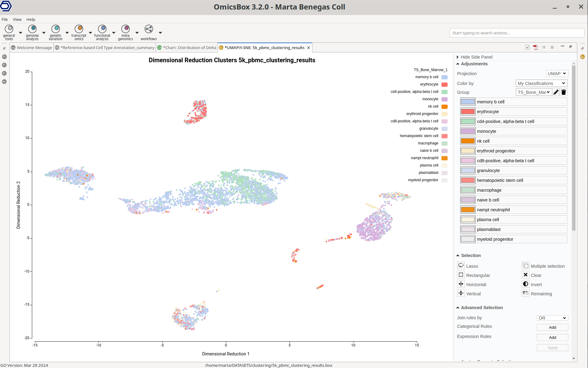The width and height of the screenshot is (588, 368).
Task: Add a Categorical Rule
Action: point(552,328)
